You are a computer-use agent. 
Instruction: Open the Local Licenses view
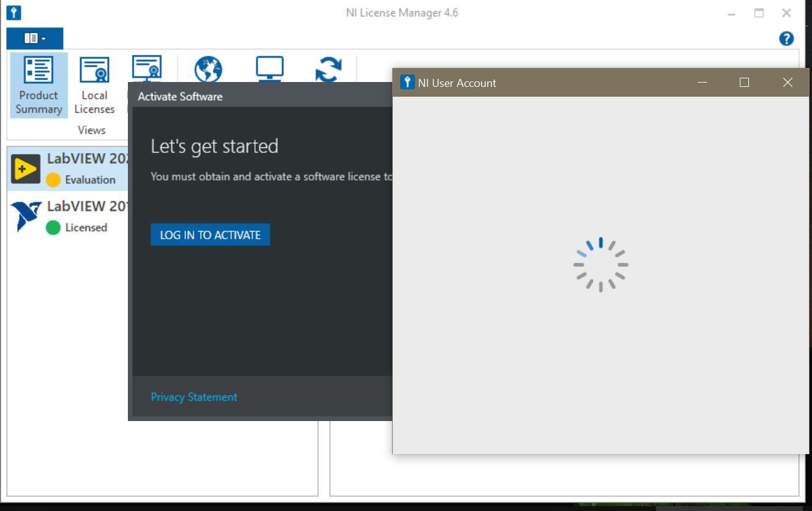pos(94,86)
